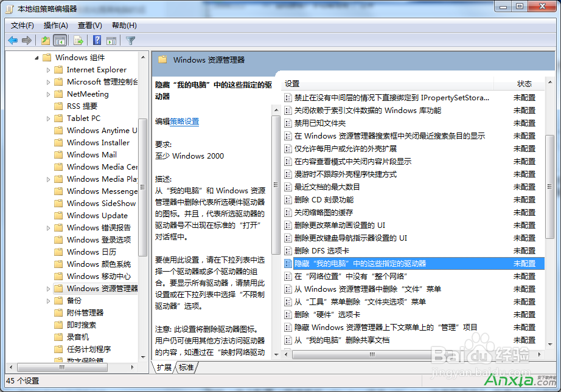Select the Windows Installer tree item
Image resolution: width=561 pixels, height=392 pixels.
click(98, 143)
